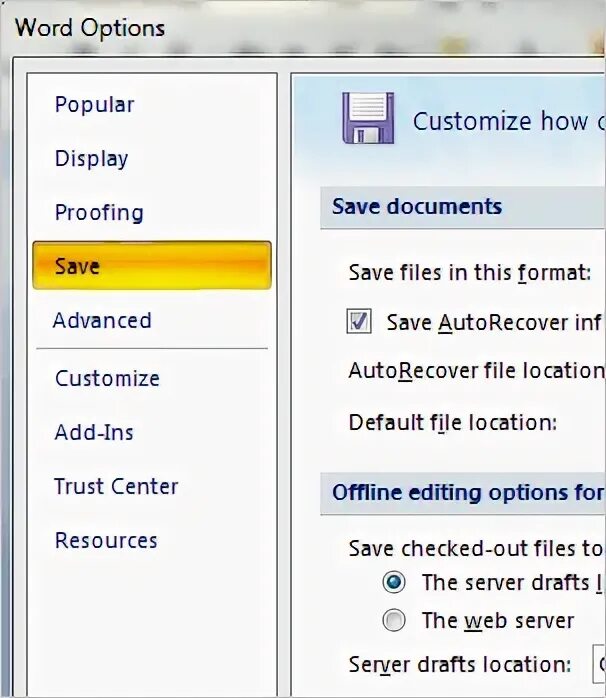Go to the Customize category

coord(107,378)
